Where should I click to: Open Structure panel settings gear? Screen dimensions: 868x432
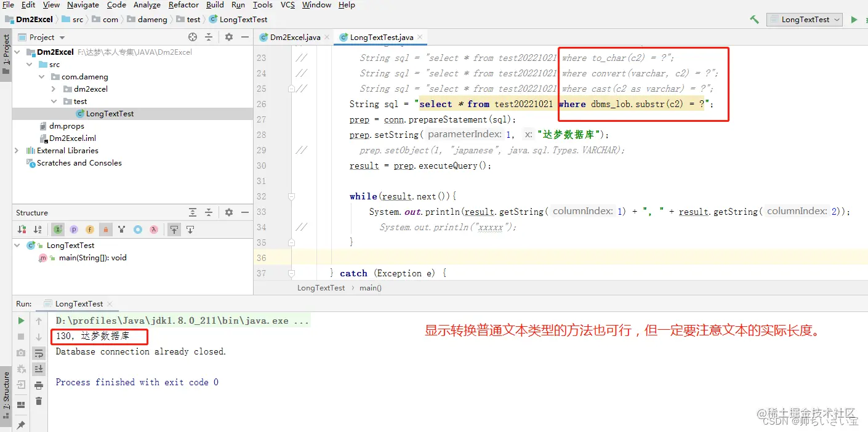(229, 212)
